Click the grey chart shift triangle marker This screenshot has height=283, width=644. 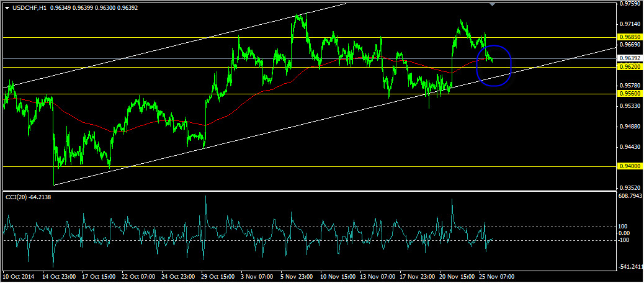[x=493, y=4]
